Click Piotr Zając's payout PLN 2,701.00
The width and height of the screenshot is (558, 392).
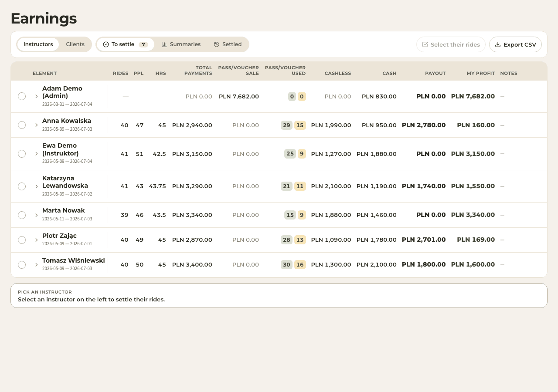pos(424,240)
